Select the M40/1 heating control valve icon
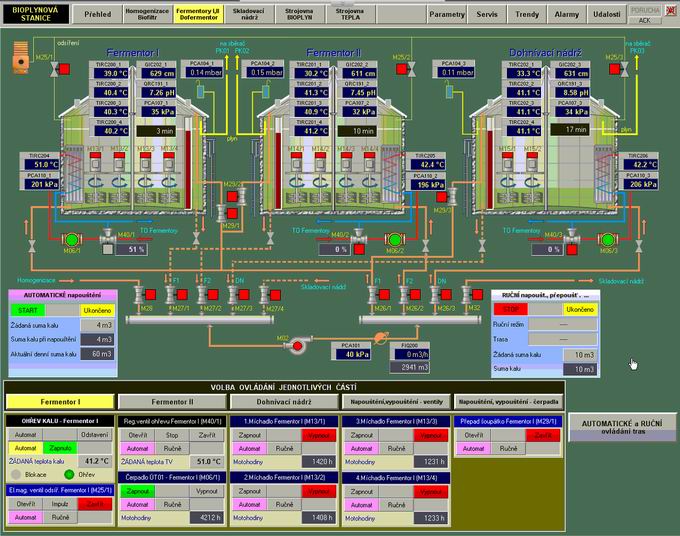The width and height of the screenshot is (680, 536). click(x=107, y=236)
